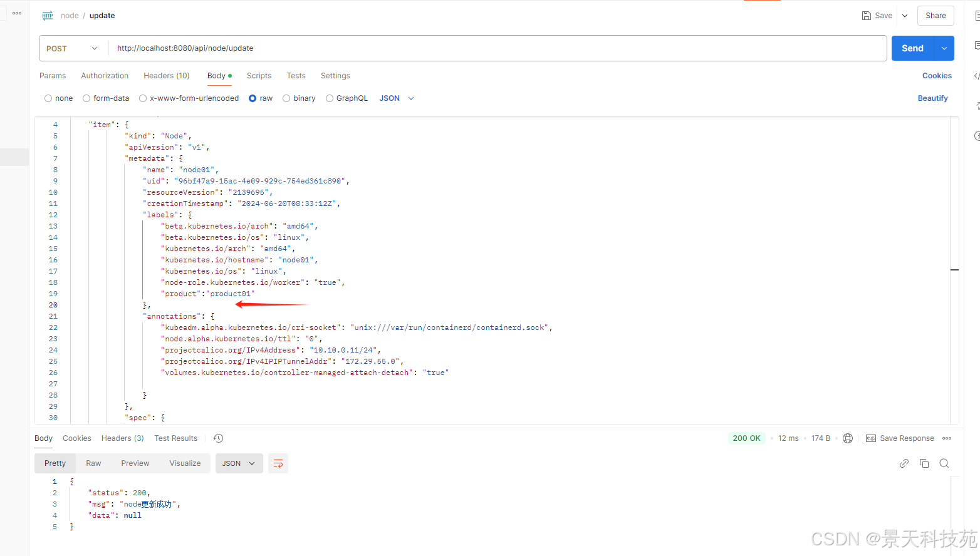Open the documentation icon at top right sidebar
980x556 pixels.
[x=977, y=16]
